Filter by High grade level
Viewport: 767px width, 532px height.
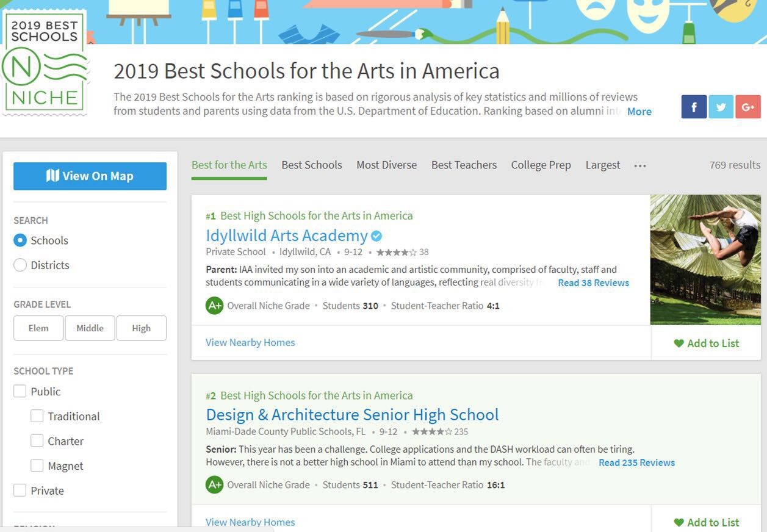(x=141, y=328)
